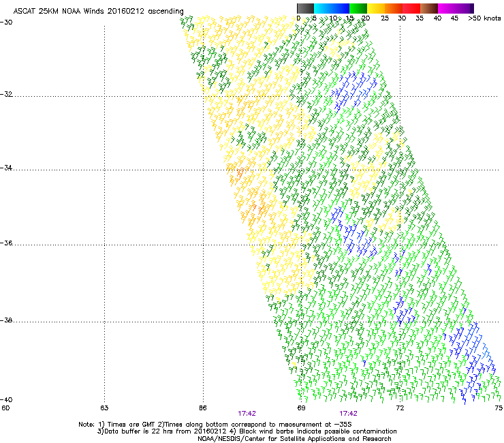Click the NOAA/NESDIS credit line
Screen dimensions: 504x443
tap(294, 439)
